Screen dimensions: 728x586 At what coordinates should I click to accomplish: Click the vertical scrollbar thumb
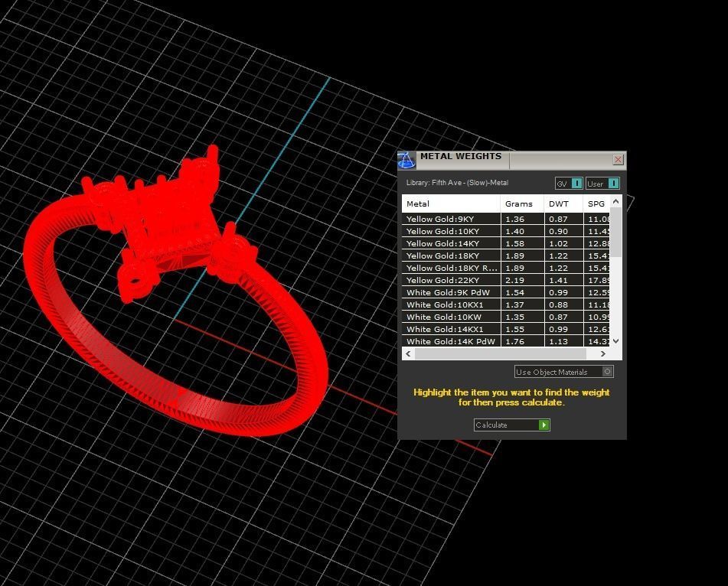[615, 232]
